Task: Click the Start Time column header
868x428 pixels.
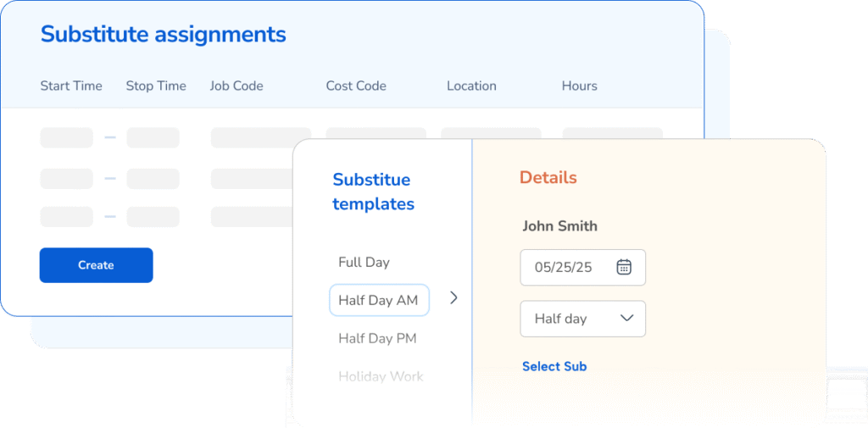Action: click(x=71, y=86)
